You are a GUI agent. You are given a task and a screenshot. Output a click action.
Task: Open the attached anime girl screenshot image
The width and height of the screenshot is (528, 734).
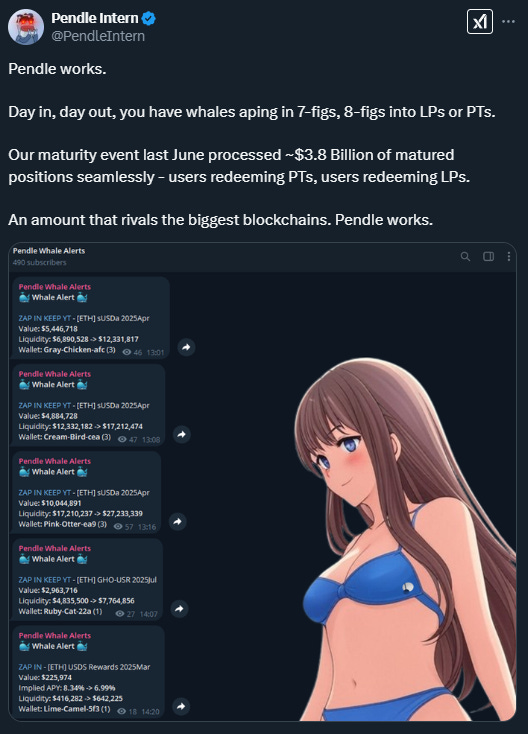click(x=263, y=482)
